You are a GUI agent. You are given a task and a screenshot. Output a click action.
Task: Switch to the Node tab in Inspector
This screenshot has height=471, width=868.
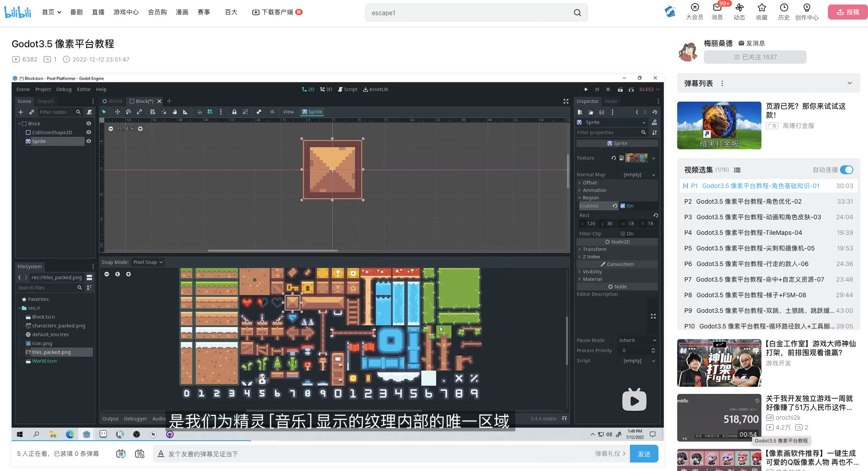[x=611, y=101]
